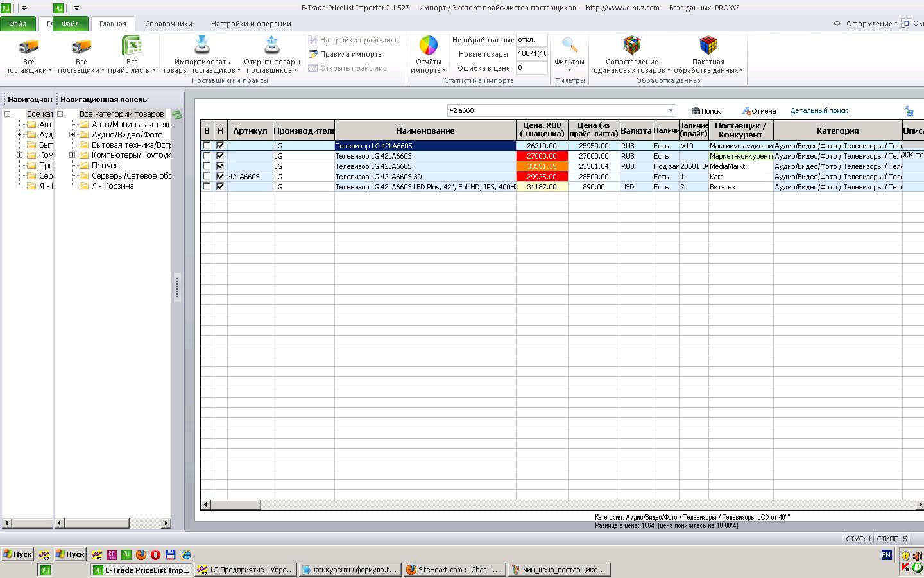This screenshot has width=924, height=578.
Task: Click the Отмена button
Action: 758,111
